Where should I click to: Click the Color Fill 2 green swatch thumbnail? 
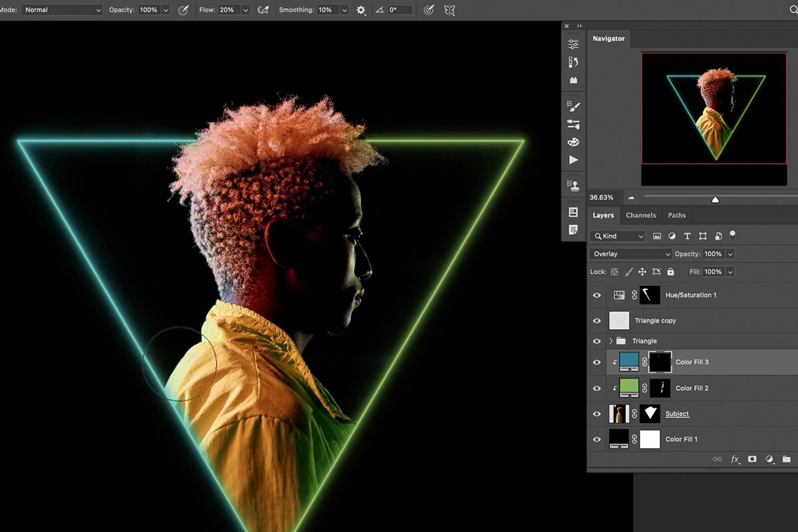(x=629, y=388)
